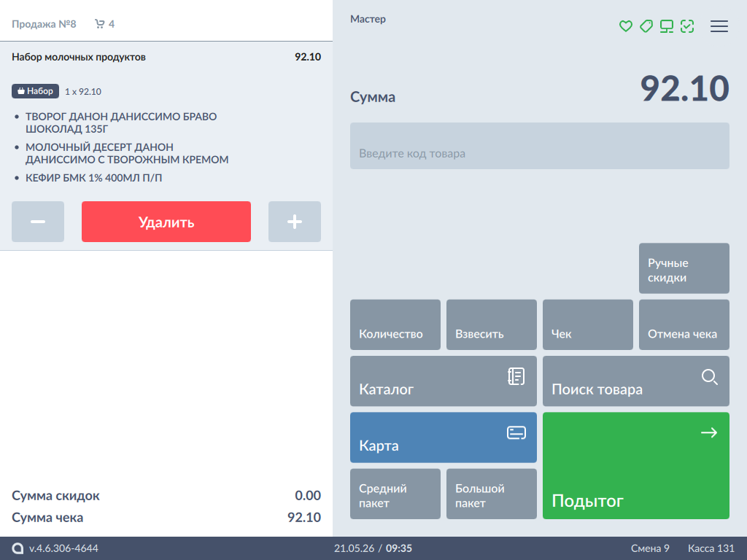The height and width of the screenshot is (560, 747).
Task: Open Ручные скидки manual discounts
Action: [684, 268]
